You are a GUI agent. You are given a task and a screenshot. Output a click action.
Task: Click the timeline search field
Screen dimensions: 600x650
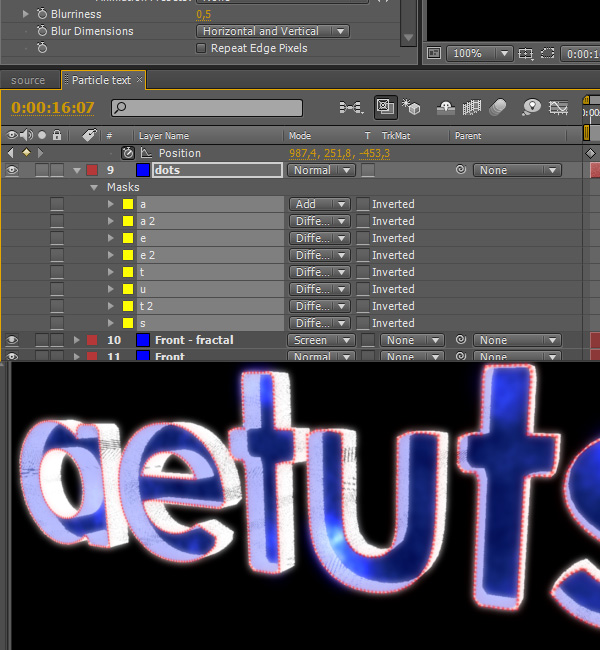(207, 108)
